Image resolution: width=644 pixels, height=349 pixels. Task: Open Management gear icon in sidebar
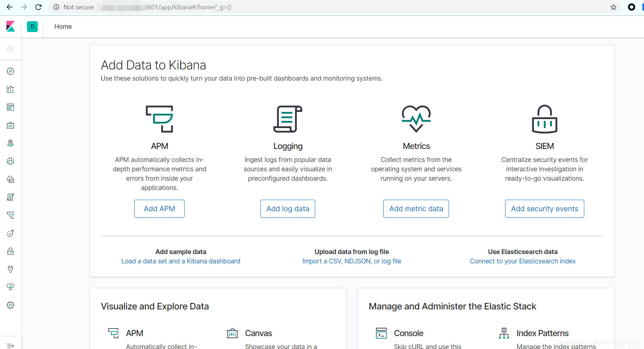(x=10, y=305)
